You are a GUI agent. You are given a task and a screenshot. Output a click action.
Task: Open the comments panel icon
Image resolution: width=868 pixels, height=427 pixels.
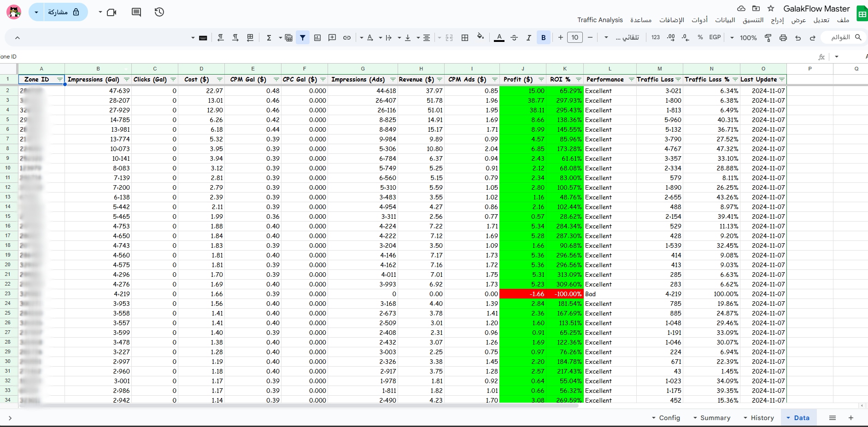pyautogui.click(x=136, y=12)
